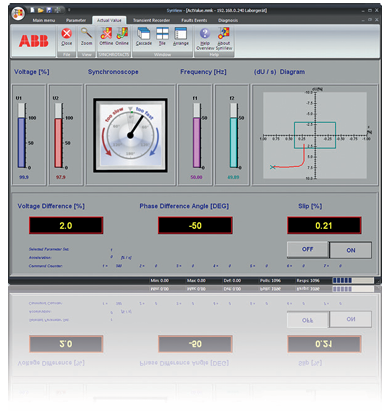The height and width of the screenshot is (411, 386).
Task: Click the 'too fast' dial label
Action: pos(145,113)
